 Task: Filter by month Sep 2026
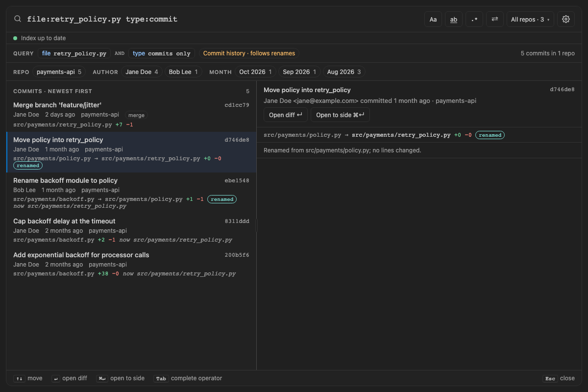tap(299, 72)
